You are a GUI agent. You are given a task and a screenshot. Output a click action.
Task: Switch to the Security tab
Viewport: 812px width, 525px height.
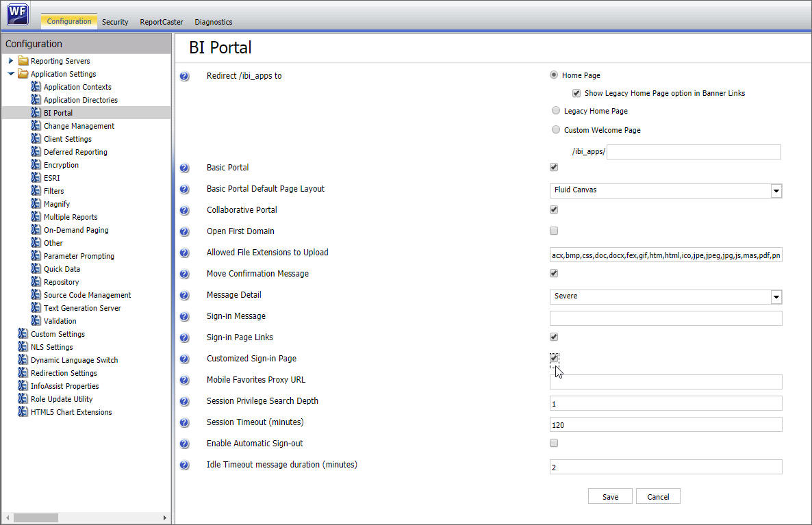click(x=114, y=21)
